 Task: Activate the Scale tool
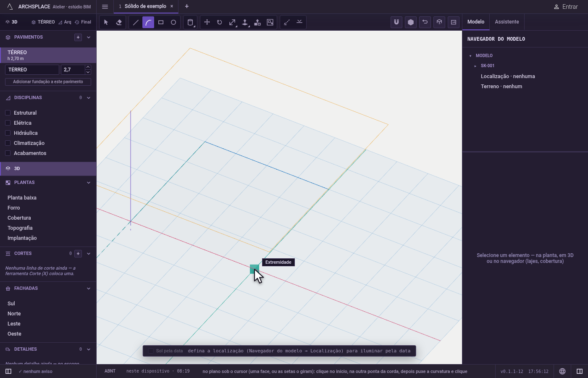tap(232, 22)
